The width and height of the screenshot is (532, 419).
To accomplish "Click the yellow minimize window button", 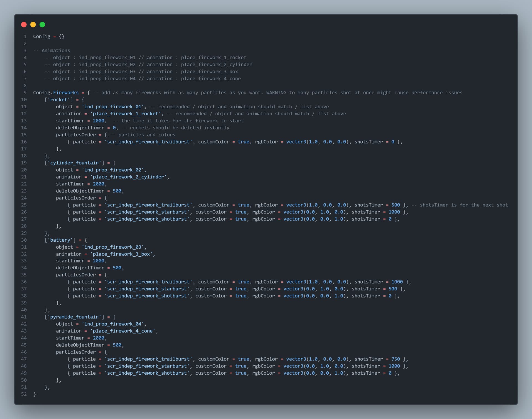I will click(33, 25).
